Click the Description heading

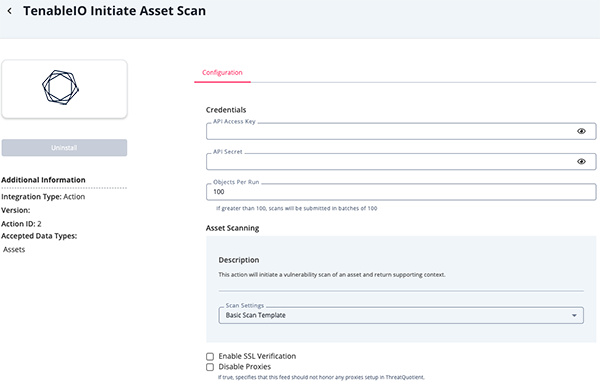click(239, 260)
